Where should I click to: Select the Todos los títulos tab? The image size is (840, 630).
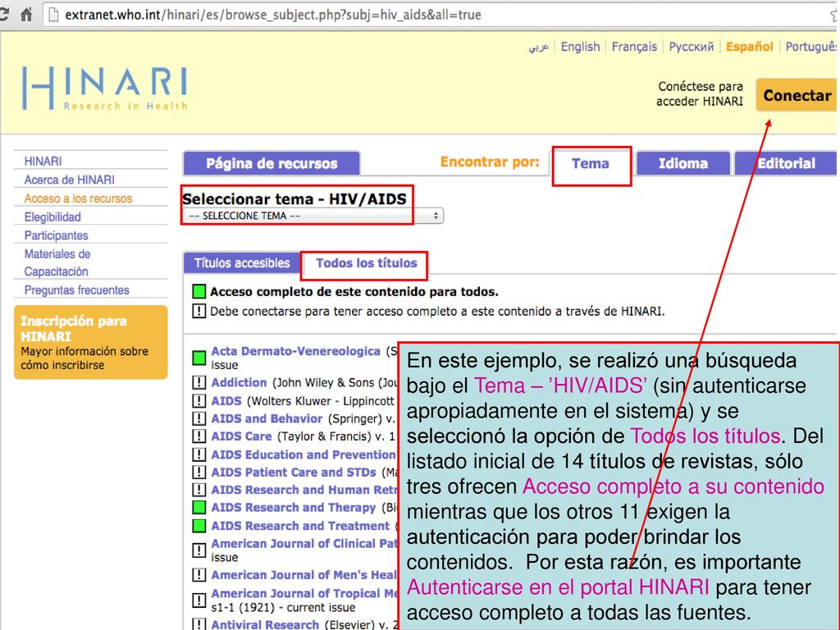click(366, 263)
